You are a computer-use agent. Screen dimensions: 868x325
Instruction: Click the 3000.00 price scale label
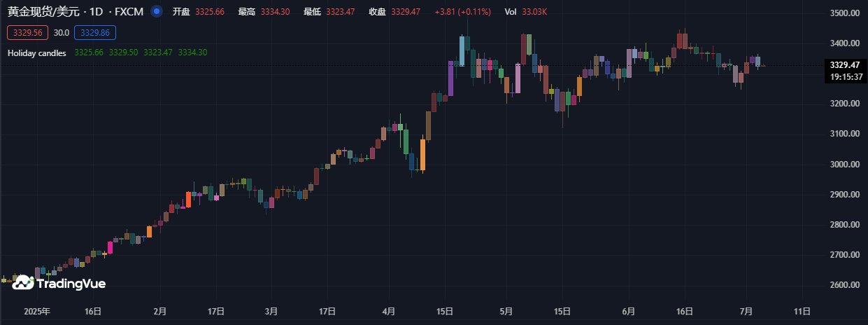844,164
